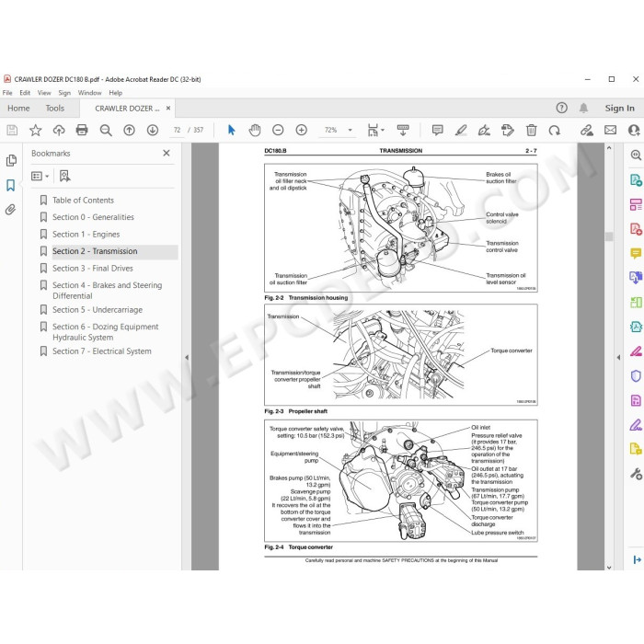This screenshot has width=644, height=644.
Task: Open Comment tool in right pane
Action: click(636, 253)
